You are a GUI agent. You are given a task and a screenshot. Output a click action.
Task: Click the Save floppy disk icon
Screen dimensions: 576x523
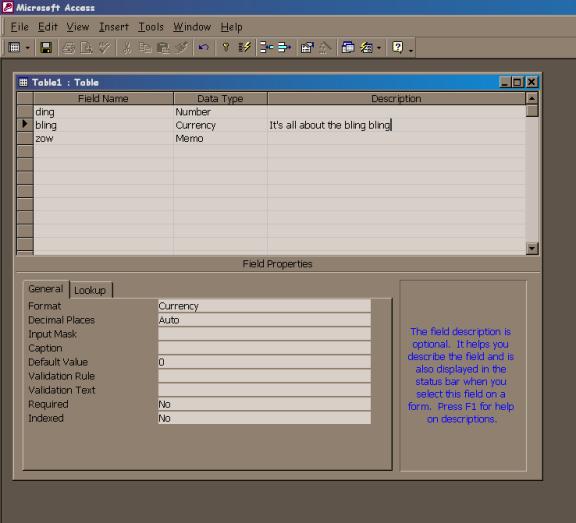pyautogui.click(x=46, y=48)
